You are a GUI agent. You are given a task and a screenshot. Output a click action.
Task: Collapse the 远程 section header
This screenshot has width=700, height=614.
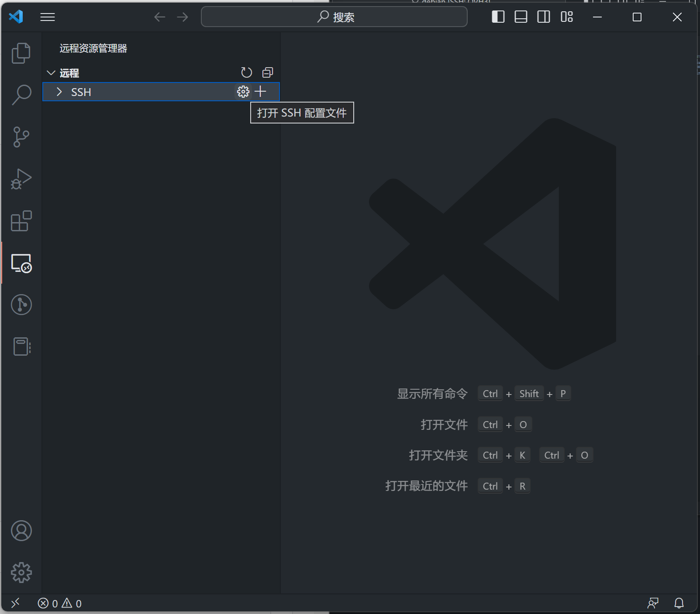point(69,73)
